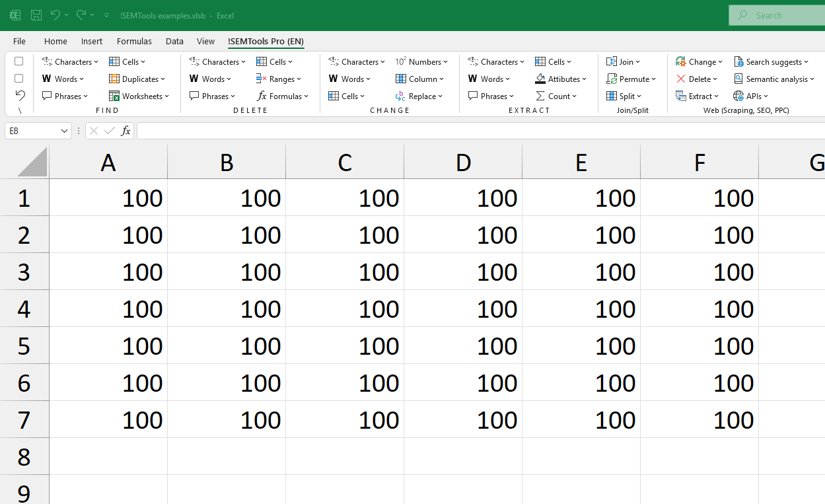Select the Split tool in Join/Split group
The height and width of the screenshot is (504, 825).
click(x=624, y=96)
